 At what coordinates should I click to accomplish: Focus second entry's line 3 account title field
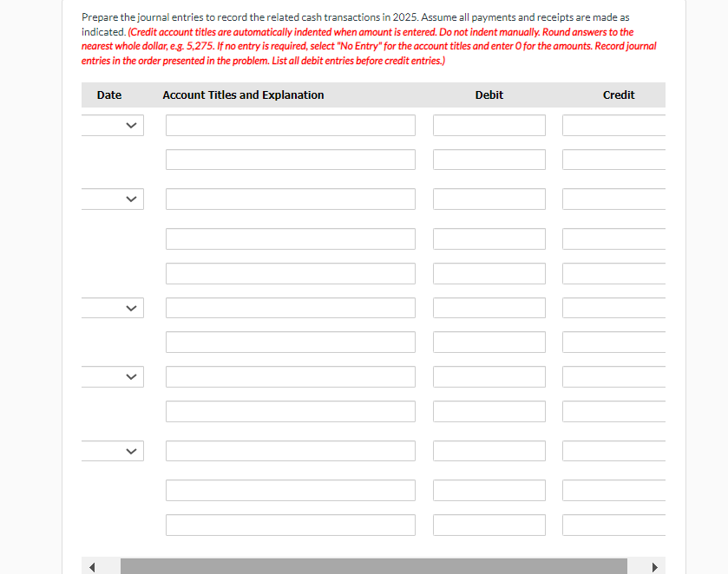tap(291, 274)
